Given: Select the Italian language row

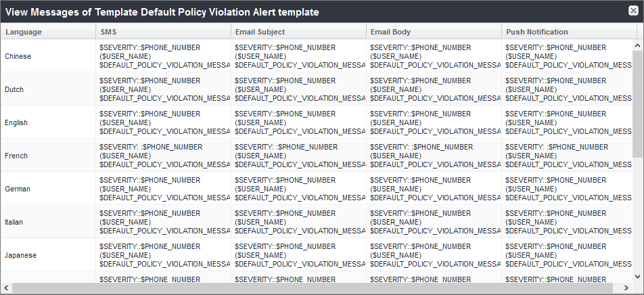Looking at the screenshot, I should coord(15,222).
